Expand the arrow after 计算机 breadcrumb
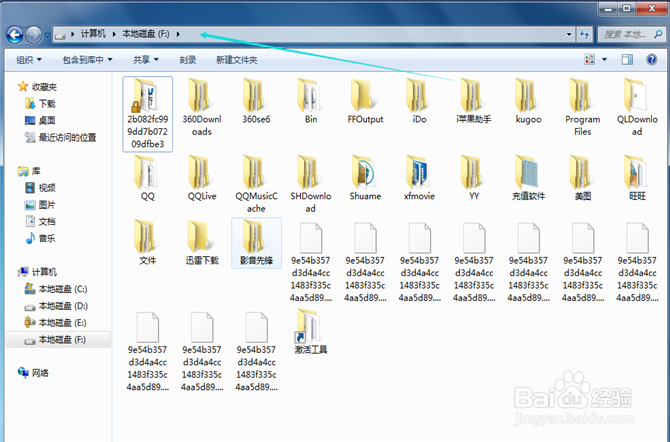Image resolution: width=670 pixels, height=442 pixels. click(x=114, y=34)
